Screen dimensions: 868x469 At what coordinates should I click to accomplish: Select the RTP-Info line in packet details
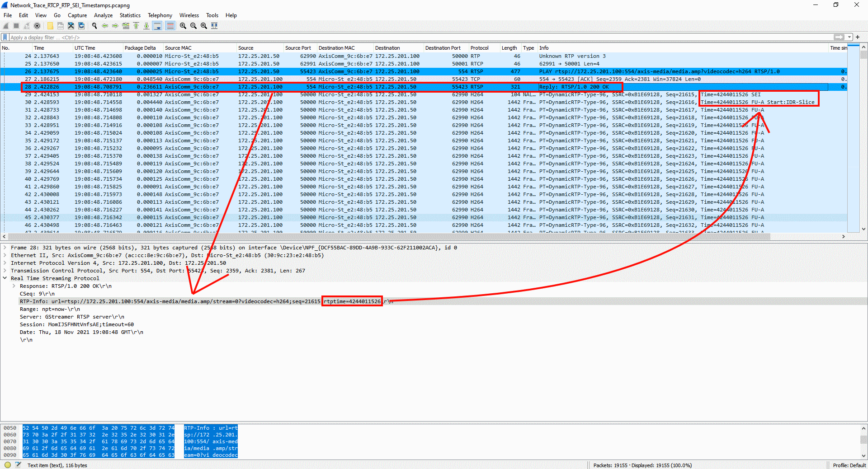[x=434, y=301]
